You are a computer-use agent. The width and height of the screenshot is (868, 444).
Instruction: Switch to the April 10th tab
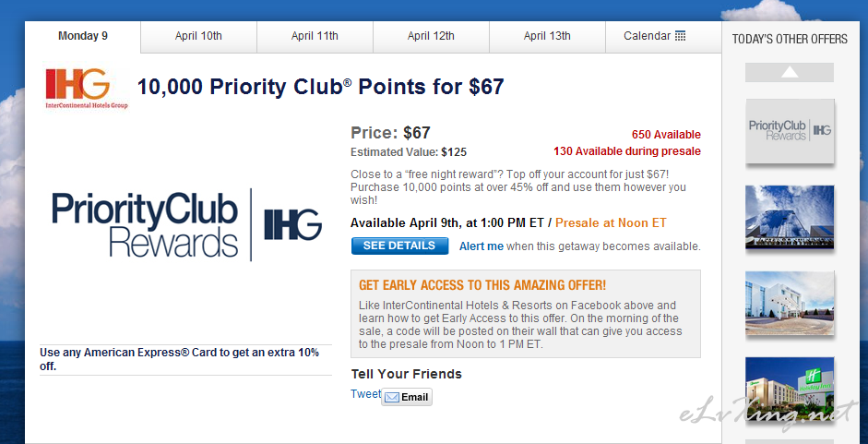click(198, 37)
